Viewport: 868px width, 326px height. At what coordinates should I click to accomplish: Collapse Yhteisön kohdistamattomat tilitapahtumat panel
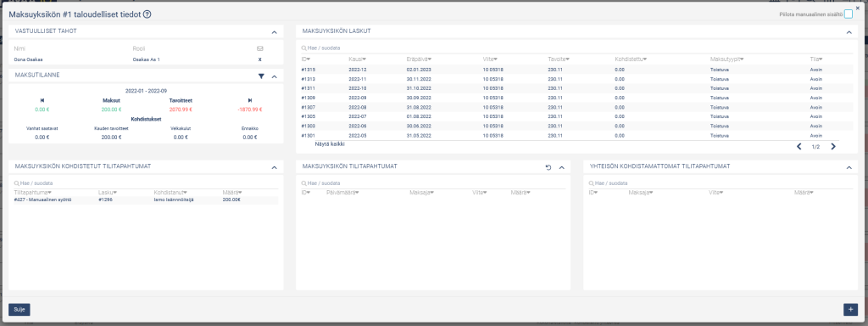tap(849, 167)
